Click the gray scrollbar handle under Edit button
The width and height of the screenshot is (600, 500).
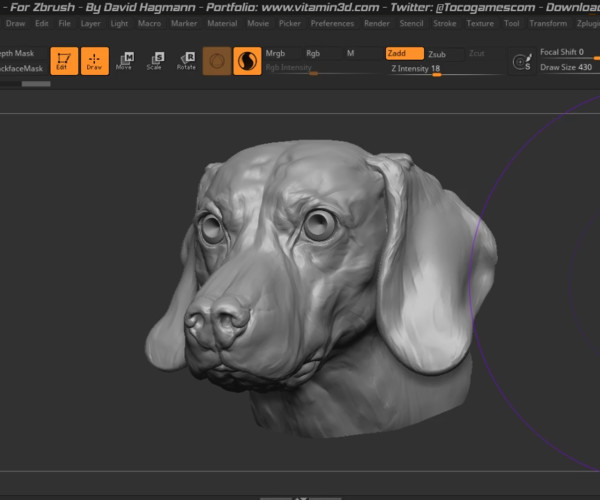tap(36, 84)
